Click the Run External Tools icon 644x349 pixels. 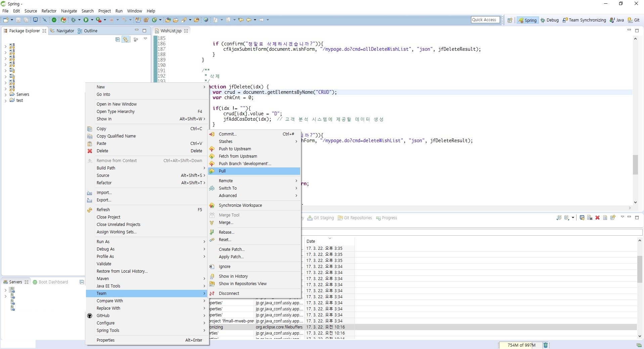98,20
